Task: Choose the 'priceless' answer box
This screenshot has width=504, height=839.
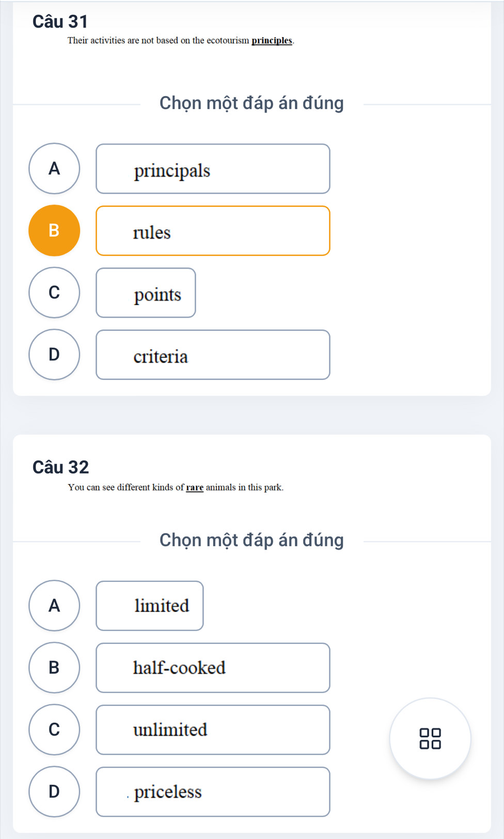Action: click(x=213, y=791)
